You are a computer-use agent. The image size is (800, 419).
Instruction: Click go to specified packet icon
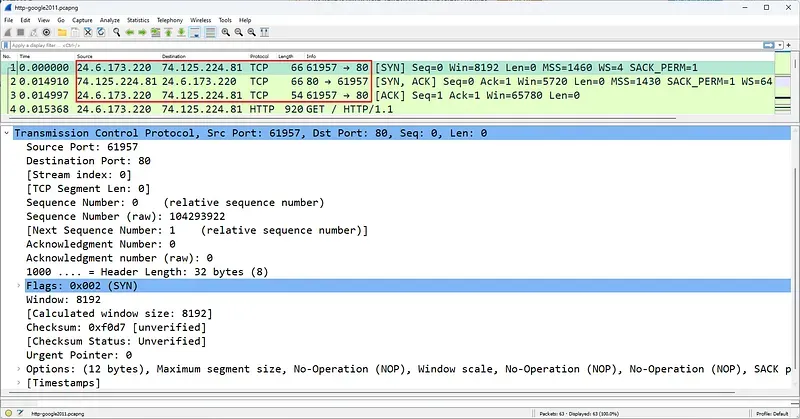155,32
